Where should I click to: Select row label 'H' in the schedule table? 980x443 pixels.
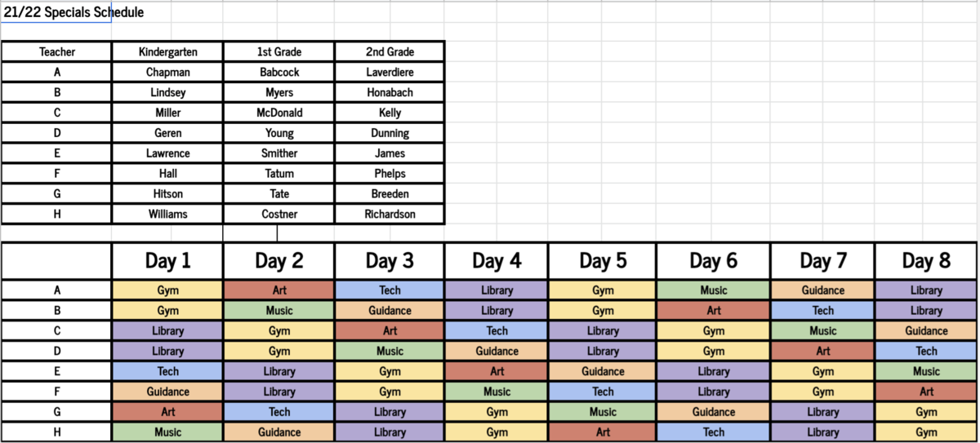click(57, 432)
